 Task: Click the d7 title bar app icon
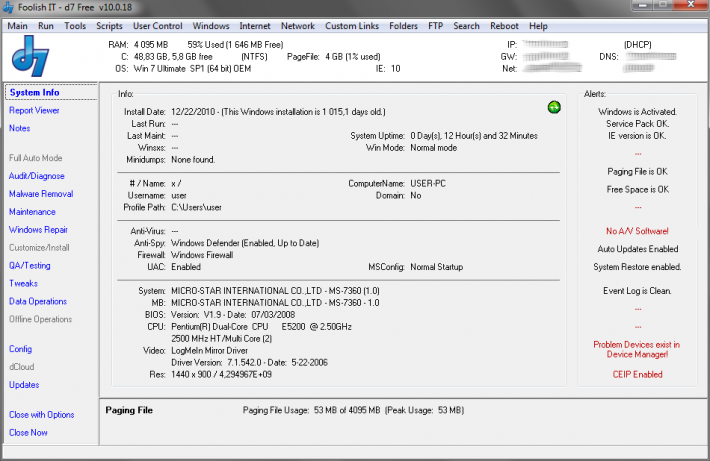9,7
